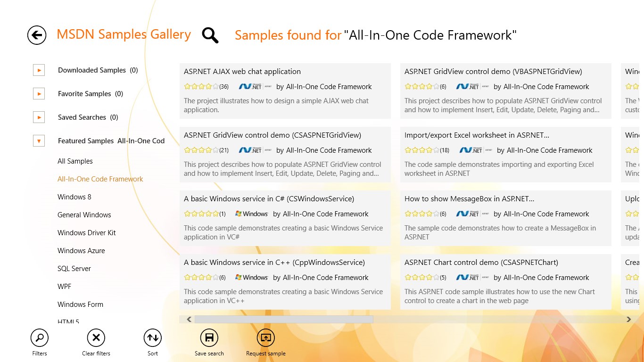Expand the Favorite Samples section
Image resolution: width=644 pixels, height=362 pixels.
click(x=39, y=94)
